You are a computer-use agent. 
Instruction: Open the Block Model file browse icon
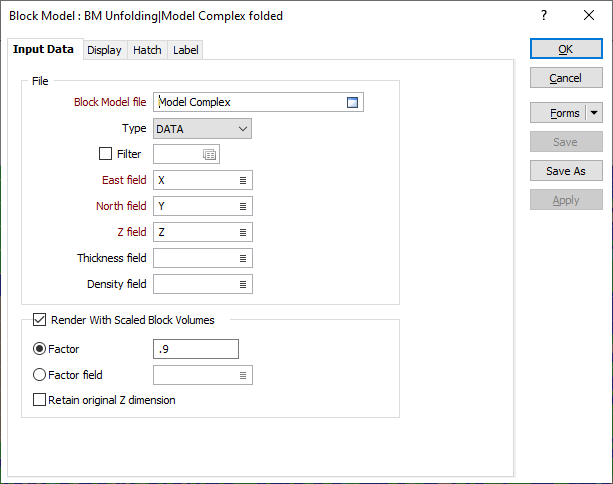coord(352,102)
